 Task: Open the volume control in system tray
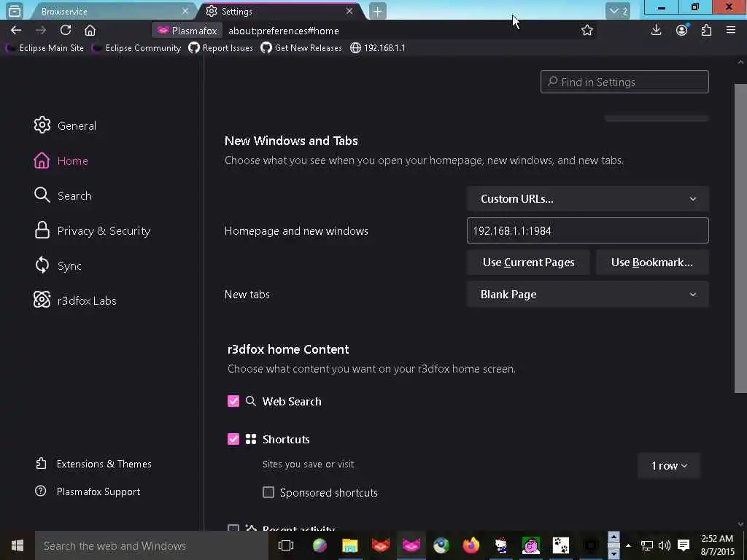pyautogui.click(x=664, y=545)
